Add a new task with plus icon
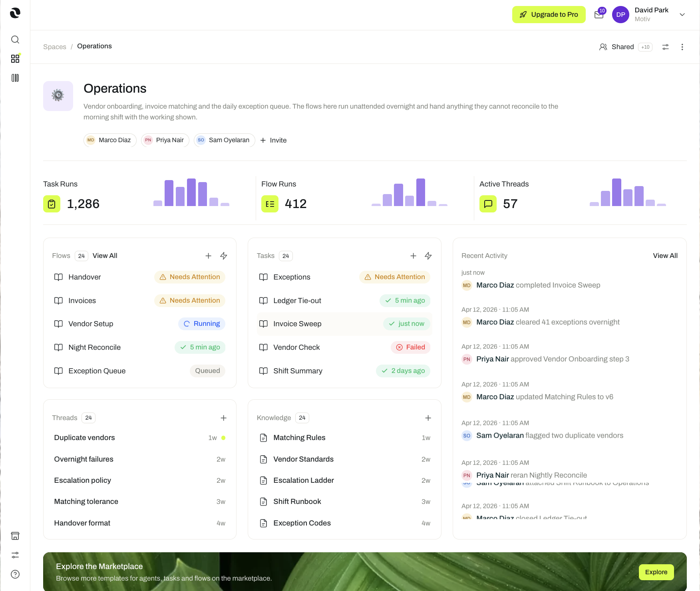 tap(414, 256)
